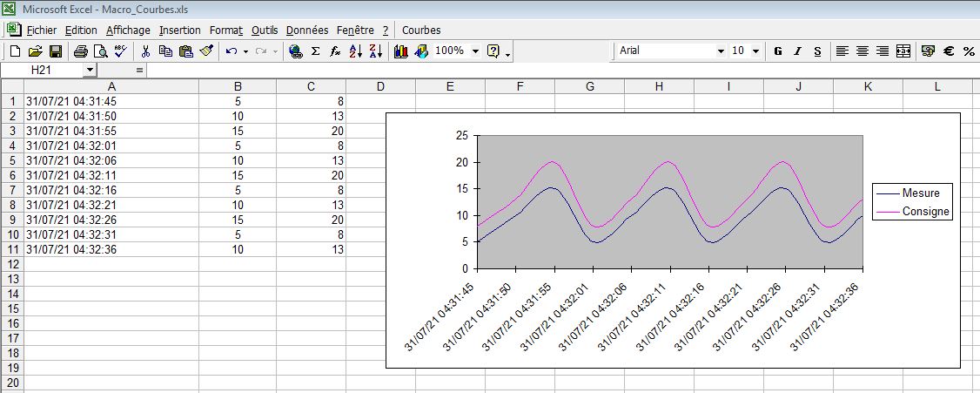Toggle italic formatting with I button
The height and width of the screenshot is (393, 980).
tap(797, 51)
